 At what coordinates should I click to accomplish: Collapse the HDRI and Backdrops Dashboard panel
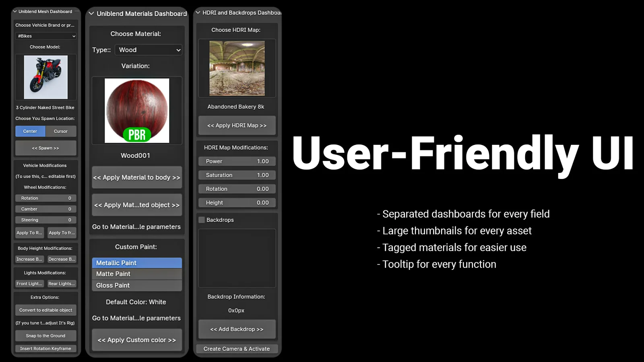click(197, 12)
